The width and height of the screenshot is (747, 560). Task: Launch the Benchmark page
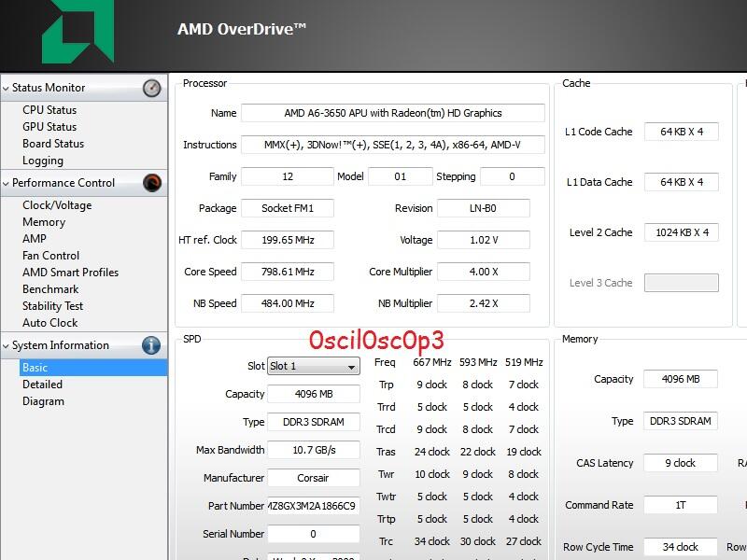point(50,289)
